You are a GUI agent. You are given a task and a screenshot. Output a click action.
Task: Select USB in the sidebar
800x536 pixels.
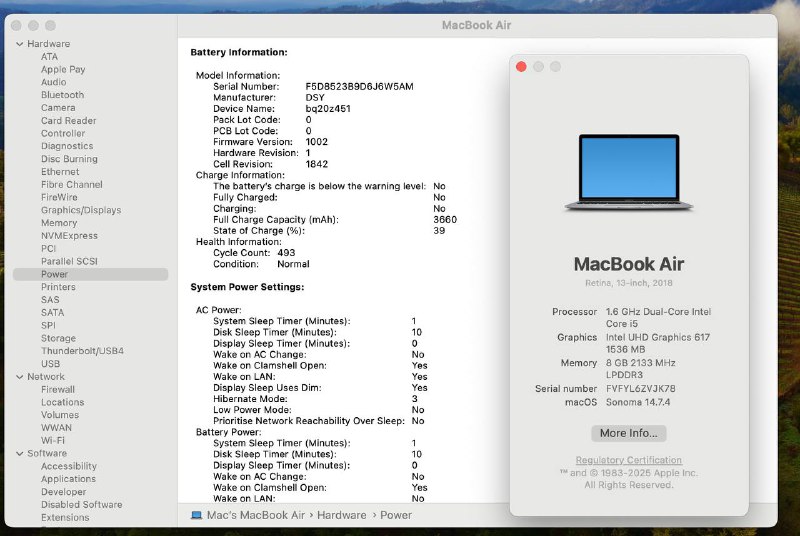pos(51,364)
